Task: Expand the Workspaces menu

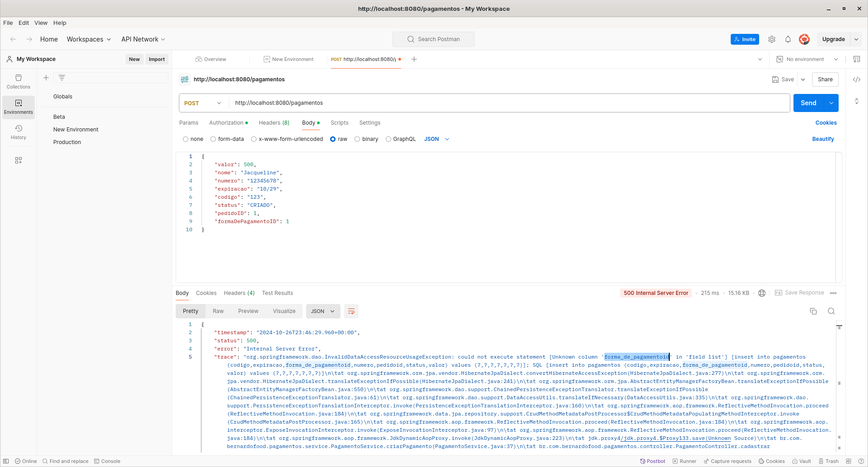Action: (89, 39)
